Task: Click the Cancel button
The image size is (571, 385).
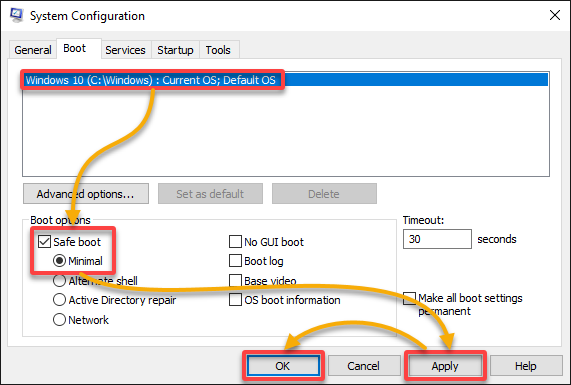Action: pos(364,366)
